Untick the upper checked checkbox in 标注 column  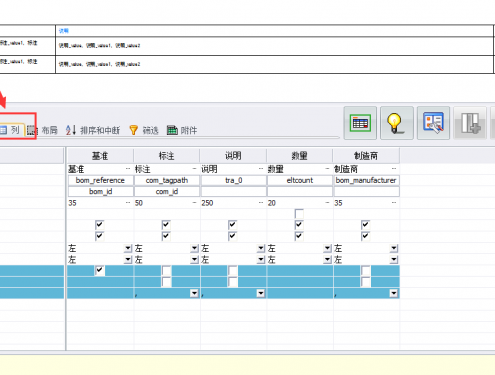pos(166,225)
